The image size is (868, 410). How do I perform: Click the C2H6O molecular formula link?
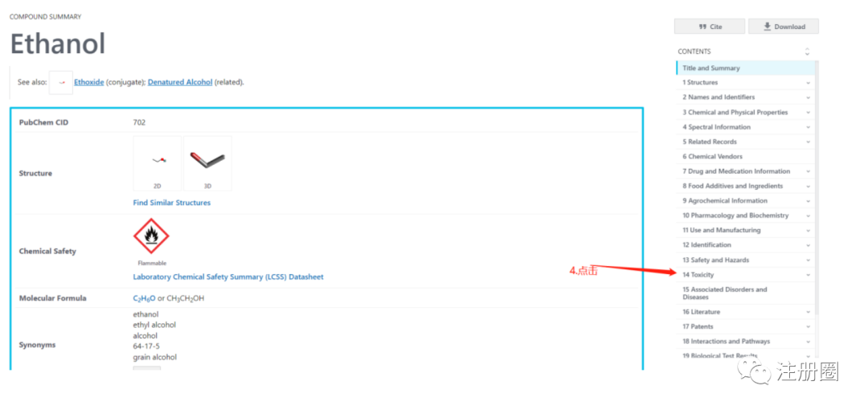click(144, 298)
